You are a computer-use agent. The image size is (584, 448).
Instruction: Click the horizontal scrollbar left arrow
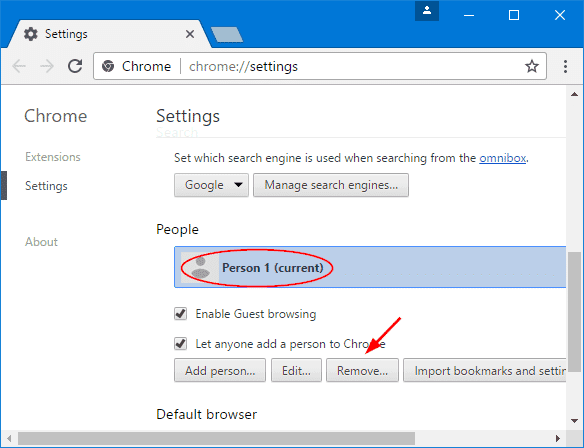(x=9, y=438)
